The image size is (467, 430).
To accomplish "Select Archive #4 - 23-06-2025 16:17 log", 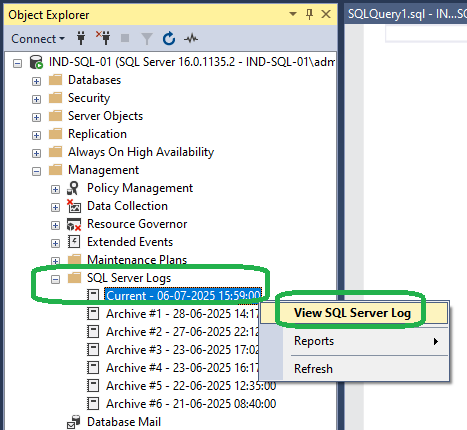I will (182, 368).
